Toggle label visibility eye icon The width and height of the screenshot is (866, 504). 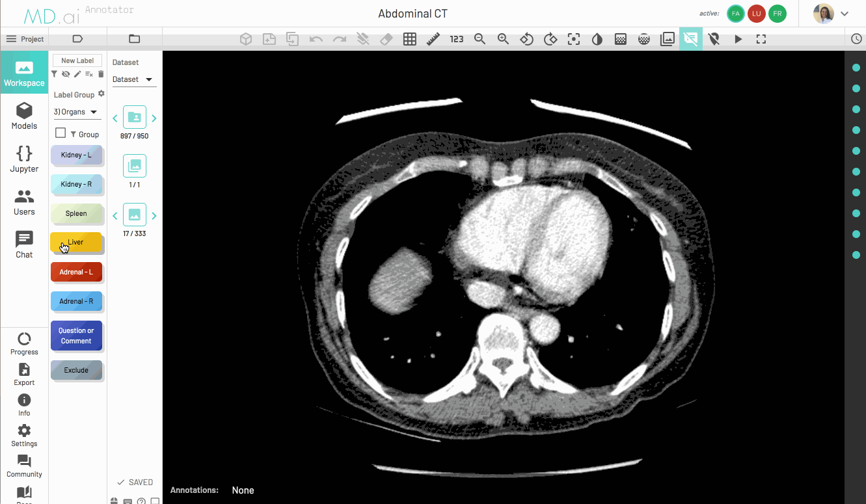point(66,74)
